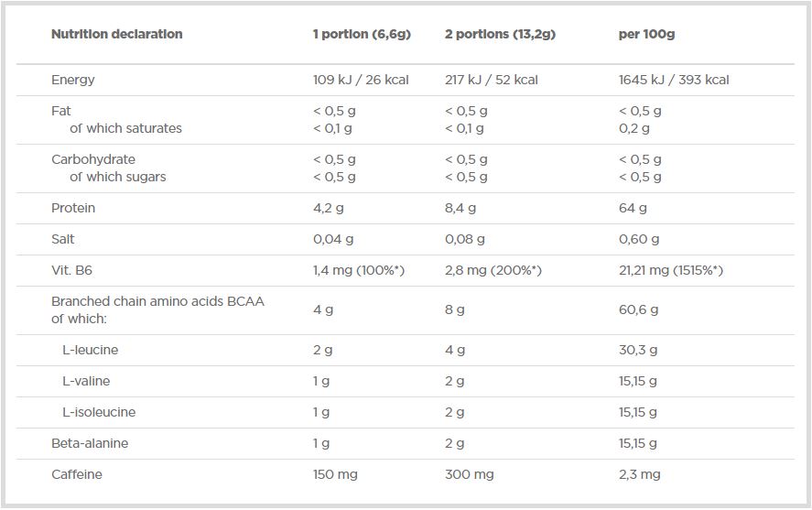Click the Carbohydrate row label
This screenshot has width=812, height=510.
click(93, 159)
